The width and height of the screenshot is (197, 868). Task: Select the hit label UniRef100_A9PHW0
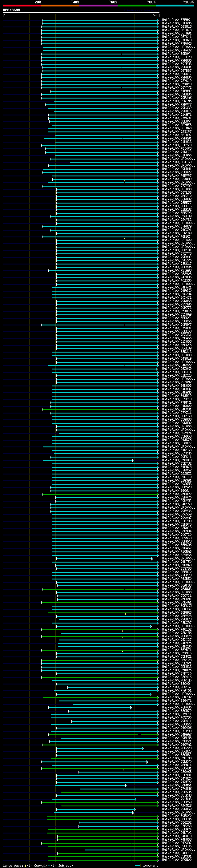pyautogui.click(x=177, y=78)
